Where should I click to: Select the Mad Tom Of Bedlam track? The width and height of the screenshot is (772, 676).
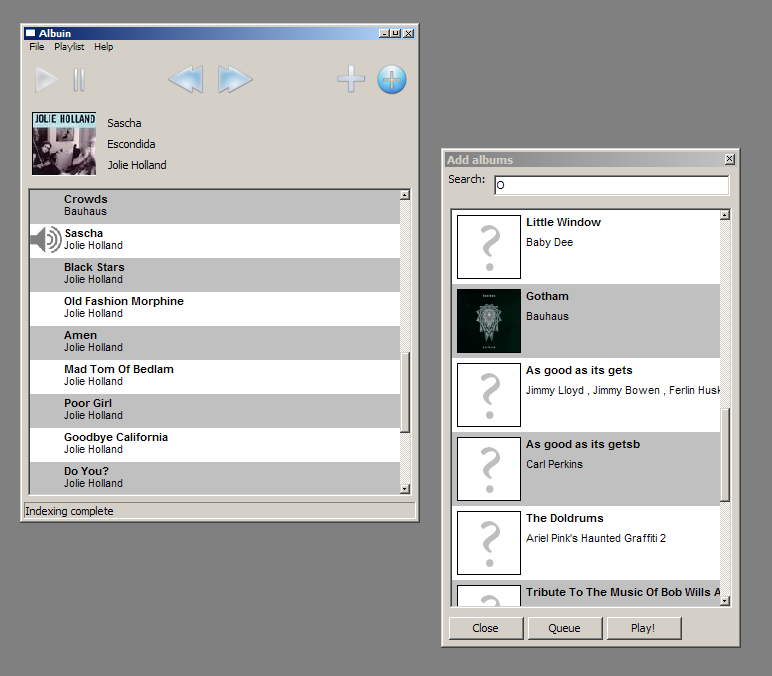[x=215, y=377]
